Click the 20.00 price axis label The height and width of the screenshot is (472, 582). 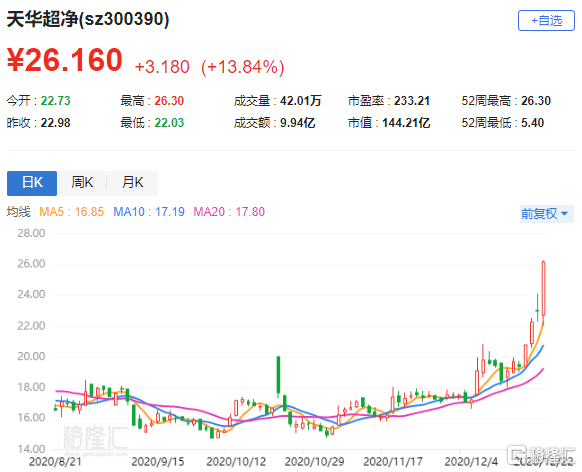coord(31,357)
